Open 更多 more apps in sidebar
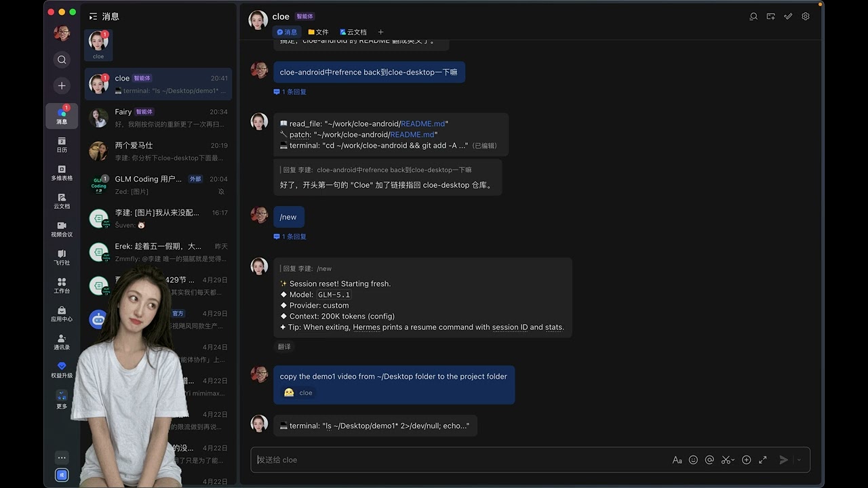The width and height of the screenshot is (868, 488). pos(62,399)
